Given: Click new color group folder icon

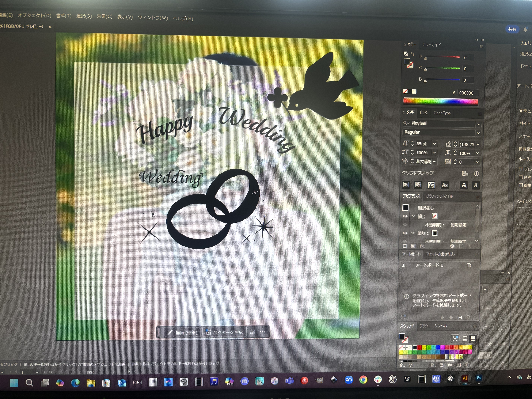Looking at the screenshot, I should click(x=450, y=365).
